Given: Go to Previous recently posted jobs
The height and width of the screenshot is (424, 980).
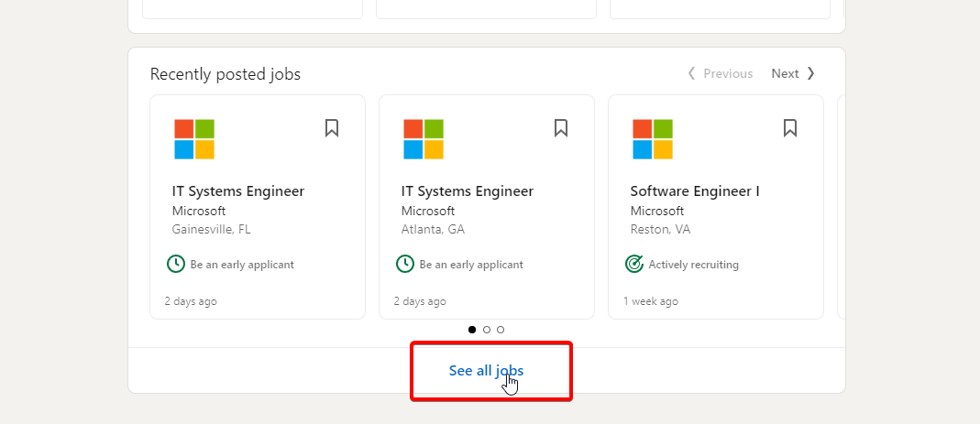Looking at the screenshot, I should click(720, 73).
